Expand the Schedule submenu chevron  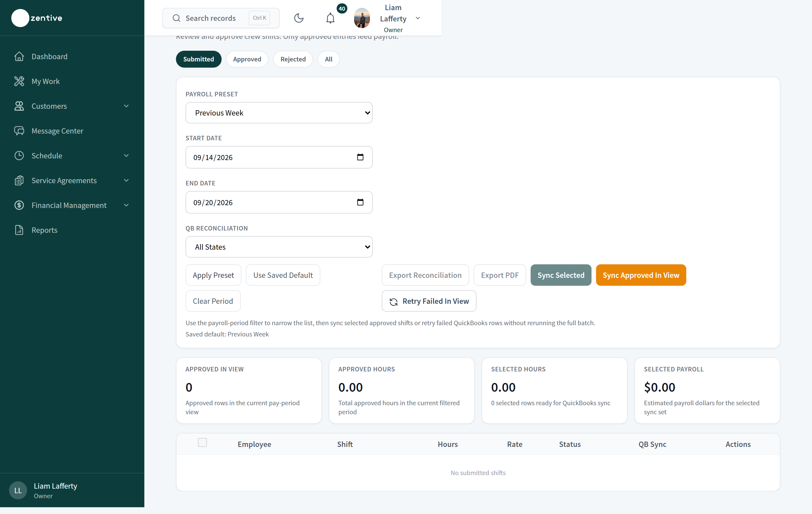[x=127, y=155]
